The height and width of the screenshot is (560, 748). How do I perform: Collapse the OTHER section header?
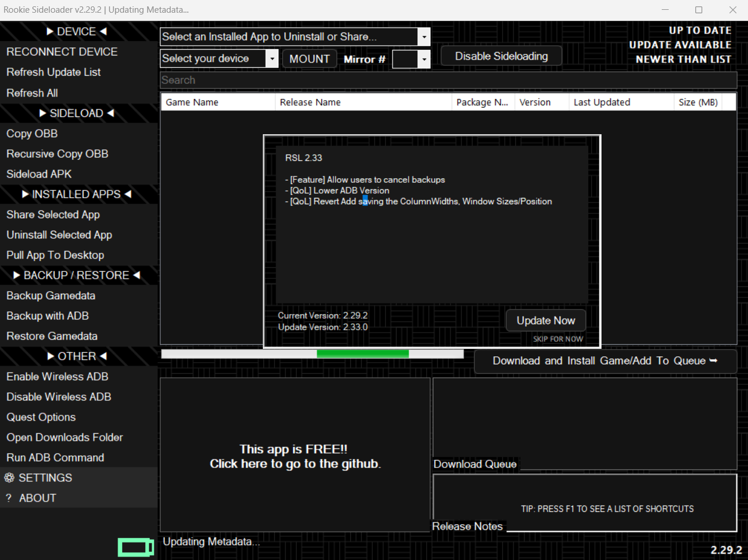(79, 356)
